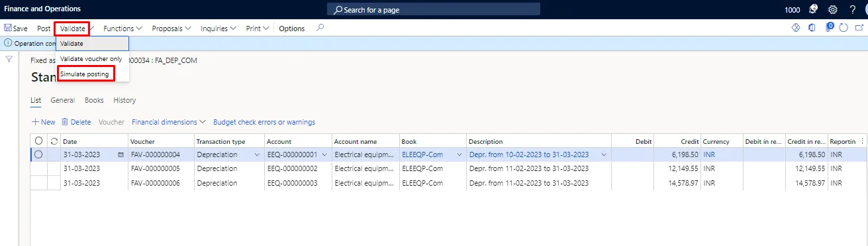Choose Validate from the dropdown list

(93, 43)
